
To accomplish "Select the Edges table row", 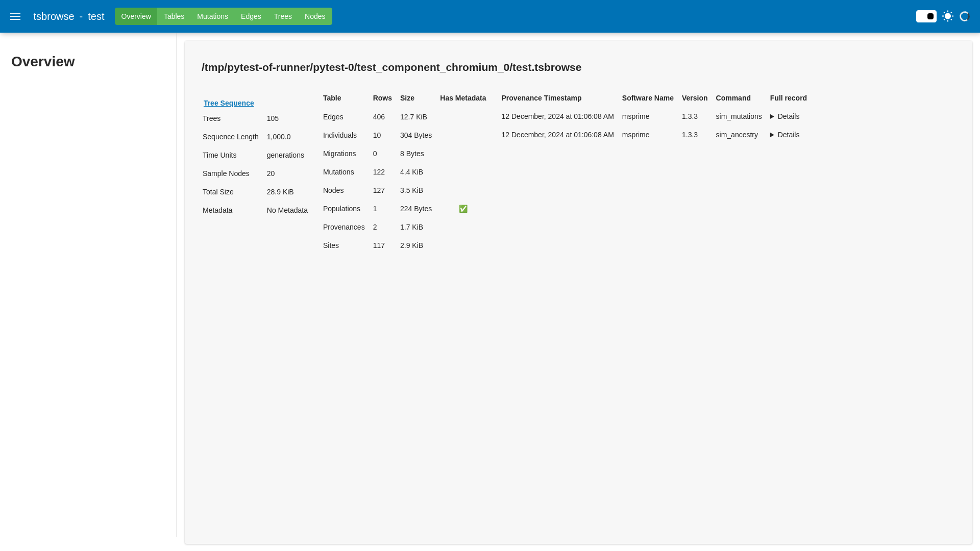I will (333, 117).
